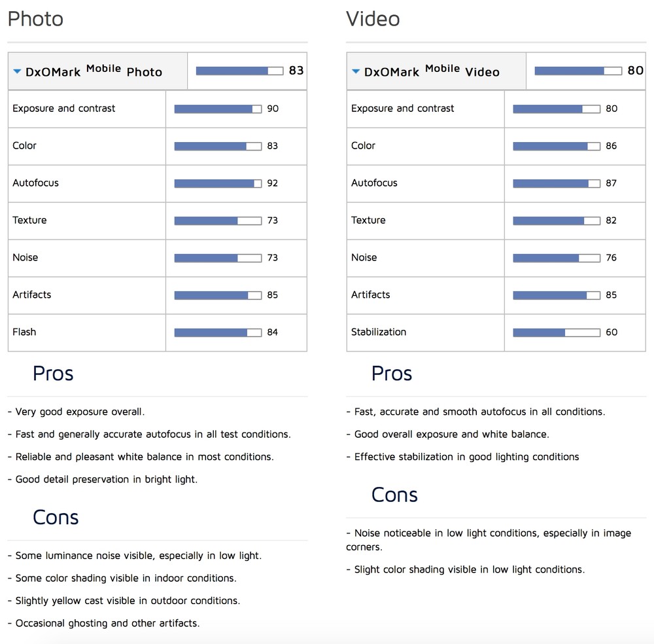Click the DxOMark Mobile Video header text
Screen dimensions: 654x644
click(x=432, y=71)
